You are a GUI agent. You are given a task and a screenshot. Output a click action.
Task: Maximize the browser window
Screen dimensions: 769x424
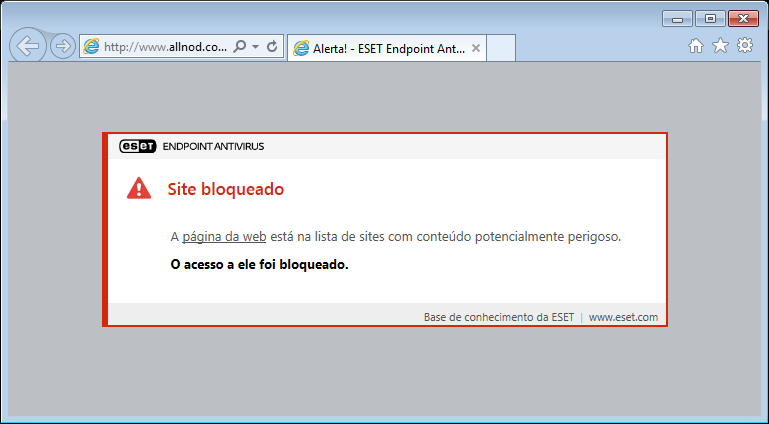pos(710,19)
